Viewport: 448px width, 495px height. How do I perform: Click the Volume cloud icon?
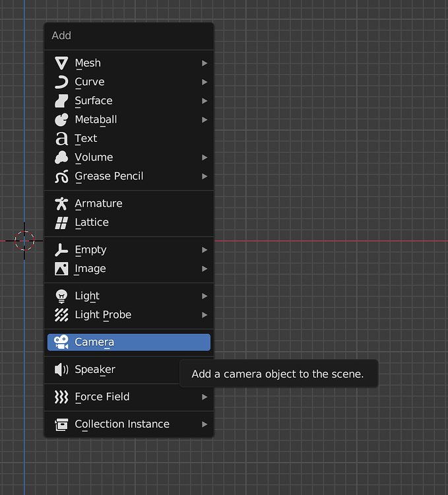61,158
